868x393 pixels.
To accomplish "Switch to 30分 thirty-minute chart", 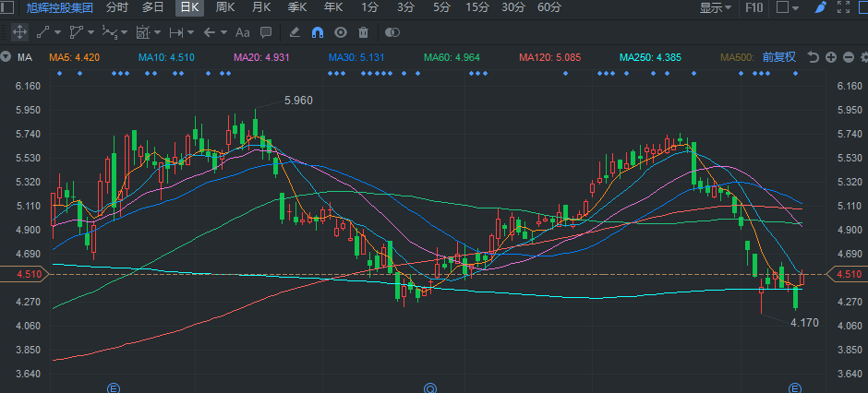I will point(513,7).
